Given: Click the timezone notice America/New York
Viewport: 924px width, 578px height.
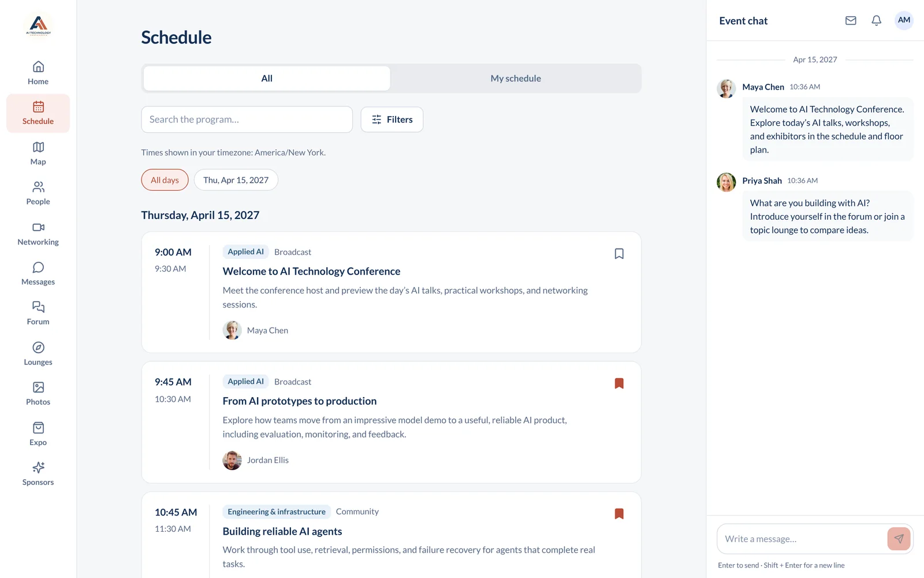Looking at the screenshot, I should (233, 153).
